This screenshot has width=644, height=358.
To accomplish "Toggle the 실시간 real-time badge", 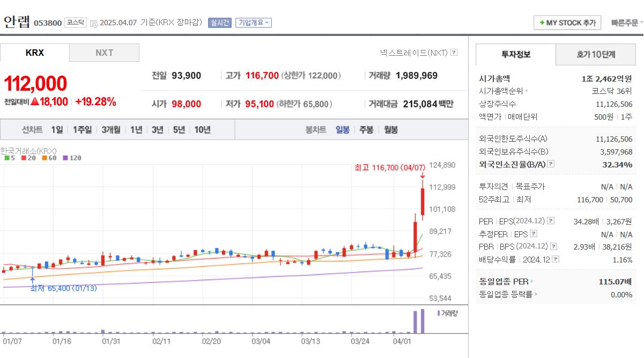I will click(220, 23).
